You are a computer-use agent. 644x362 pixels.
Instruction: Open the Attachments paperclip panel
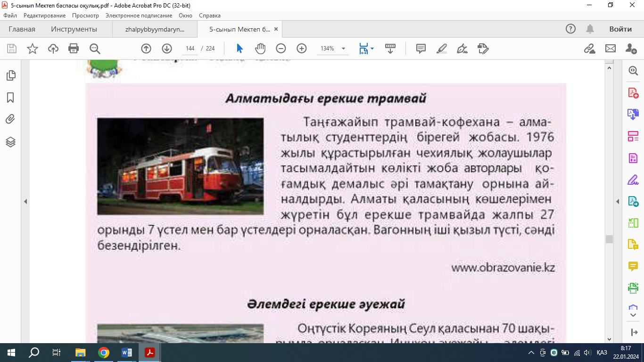pos(10,119)
